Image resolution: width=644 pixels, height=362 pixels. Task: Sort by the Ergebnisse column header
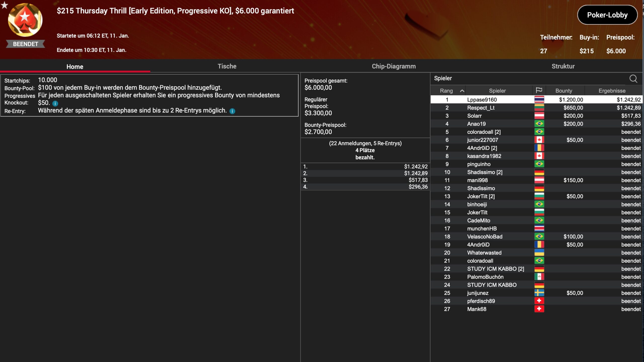click(x=612, y=91)
